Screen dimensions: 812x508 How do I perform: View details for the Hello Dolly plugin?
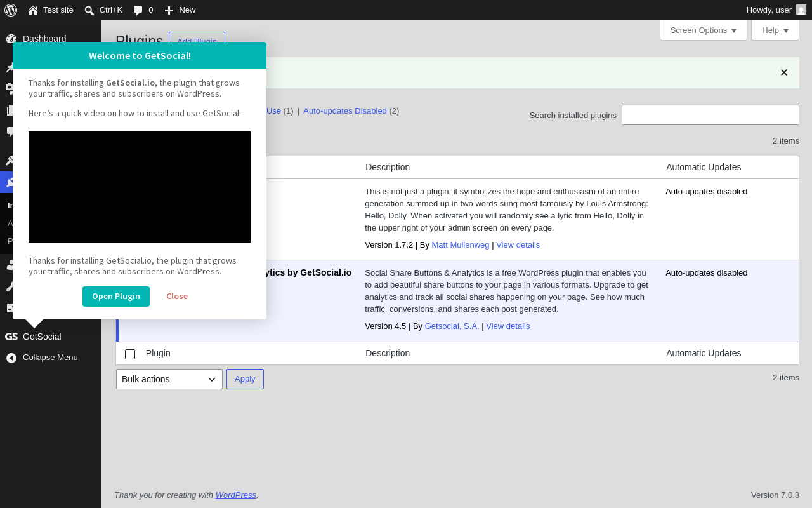point(518,245)
